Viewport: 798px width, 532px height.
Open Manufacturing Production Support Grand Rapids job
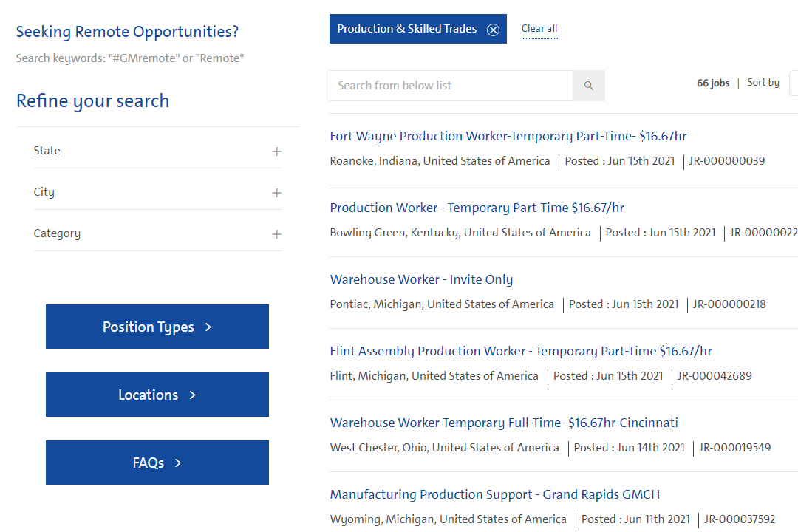495,494
